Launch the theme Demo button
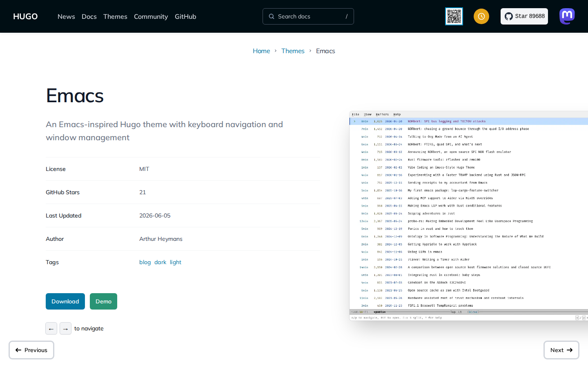 tap(103, 301)
